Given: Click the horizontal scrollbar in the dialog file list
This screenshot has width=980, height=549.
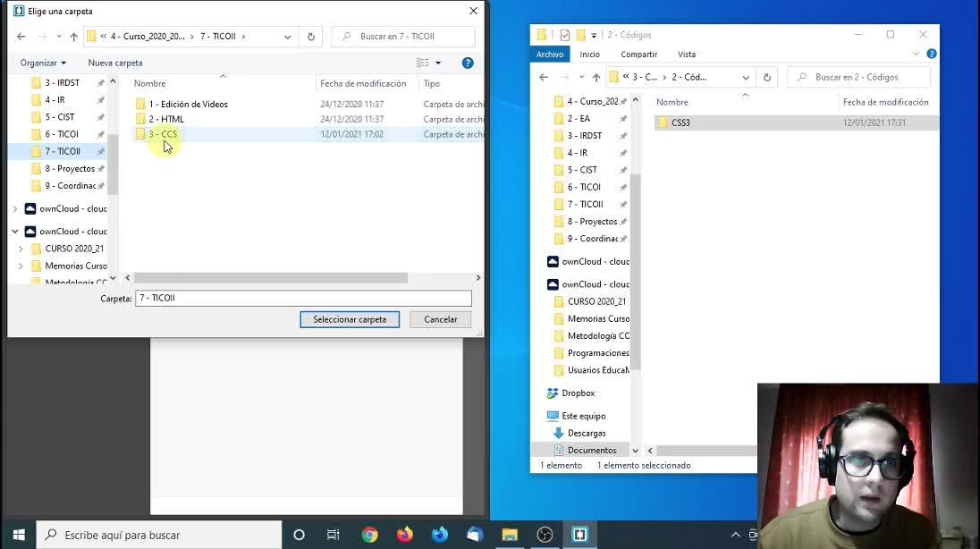Looking at the screenshot, I should pyautogui.click(x=270, y=278).
